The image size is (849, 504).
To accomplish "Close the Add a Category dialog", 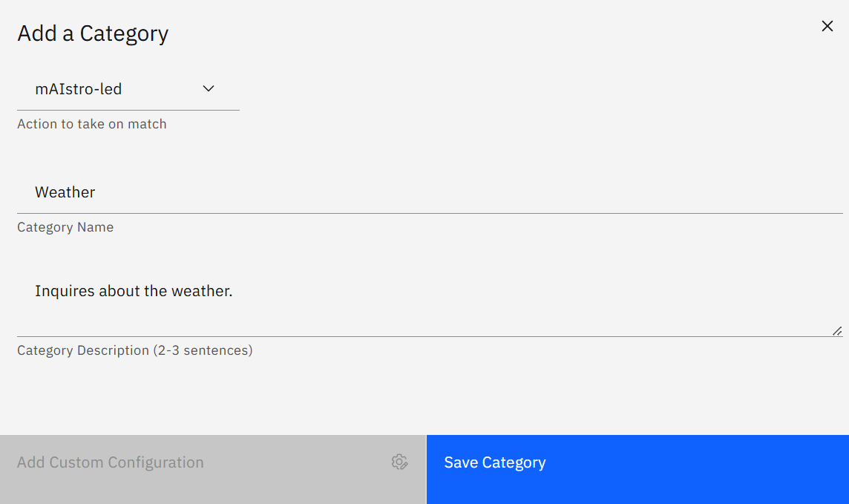I will [x=827, y=26].
